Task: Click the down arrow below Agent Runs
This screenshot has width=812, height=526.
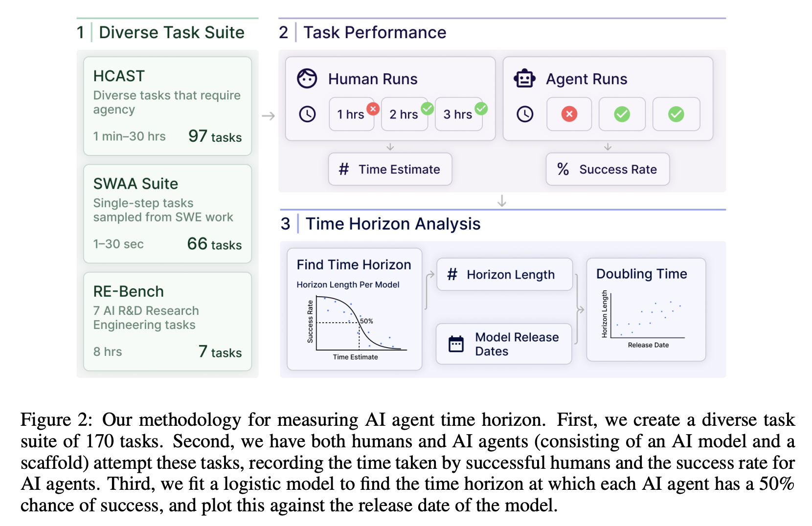Action: [608, 147]
